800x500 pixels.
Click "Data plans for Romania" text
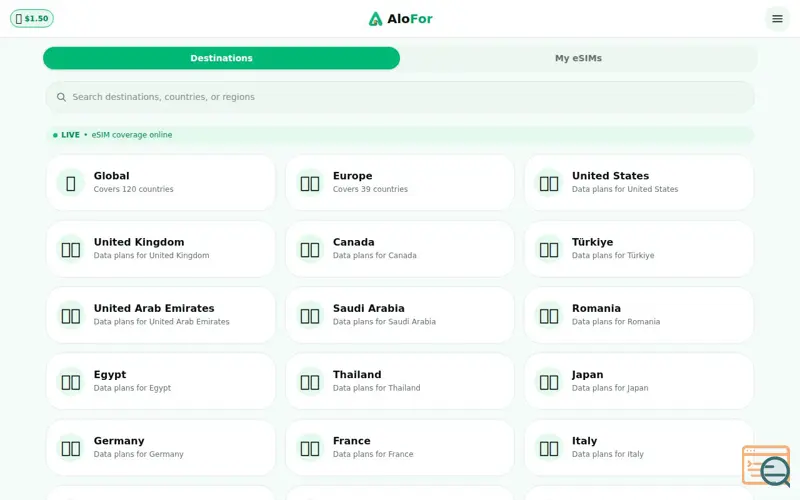[616, 322]
